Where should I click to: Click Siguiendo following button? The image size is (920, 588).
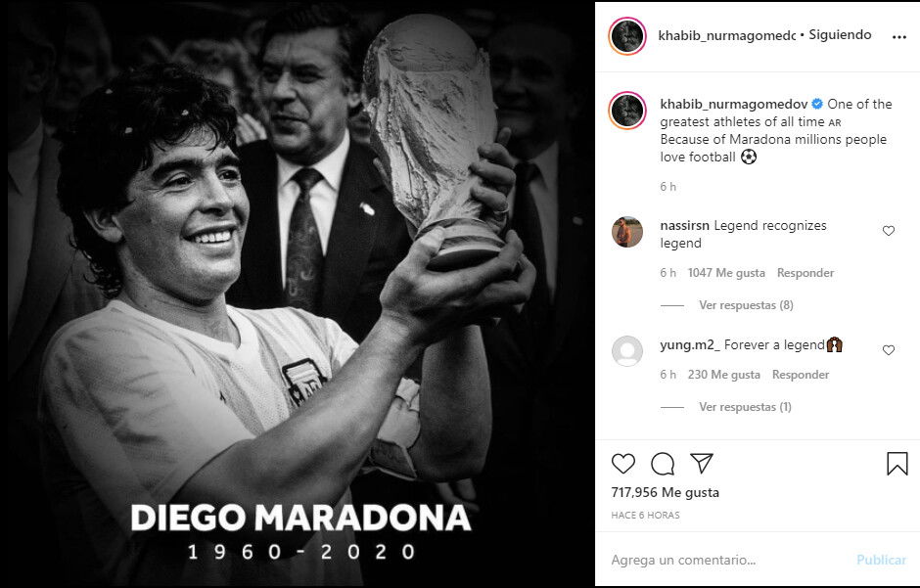[x=840, y=35]
